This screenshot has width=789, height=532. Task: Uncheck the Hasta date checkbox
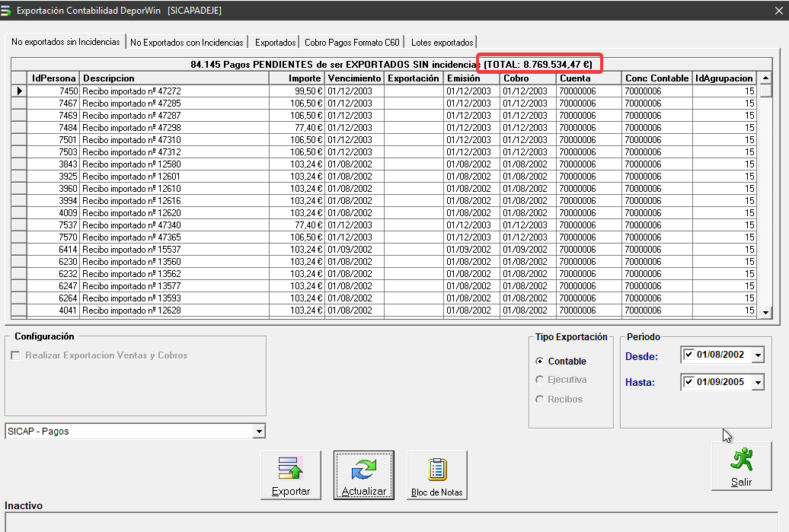tap(689, 382)
